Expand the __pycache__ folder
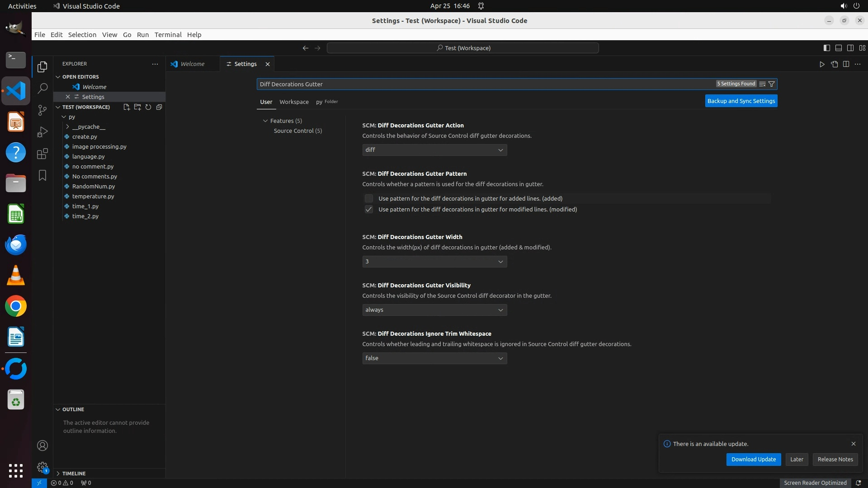This screenshot has height=488, width=868. [x=88, y=127]
